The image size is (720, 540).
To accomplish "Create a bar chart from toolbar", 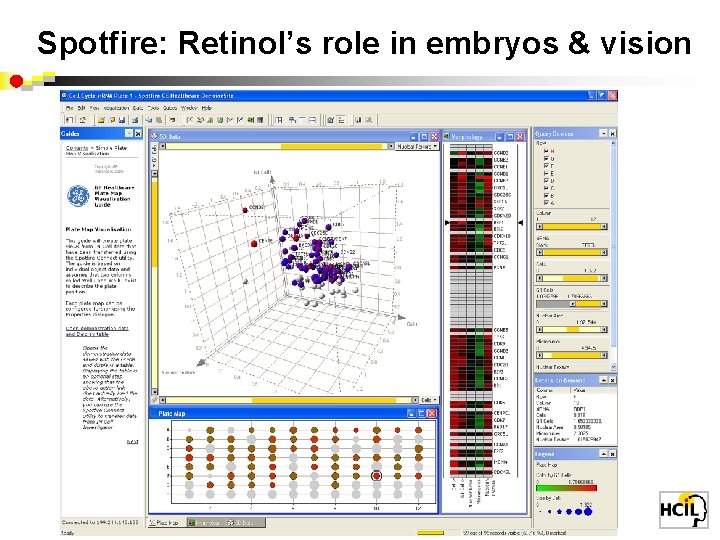I will 210,120.
